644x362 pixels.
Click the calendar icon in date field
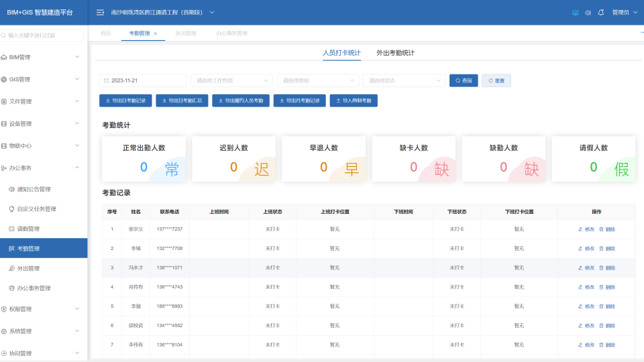(106, 80)
